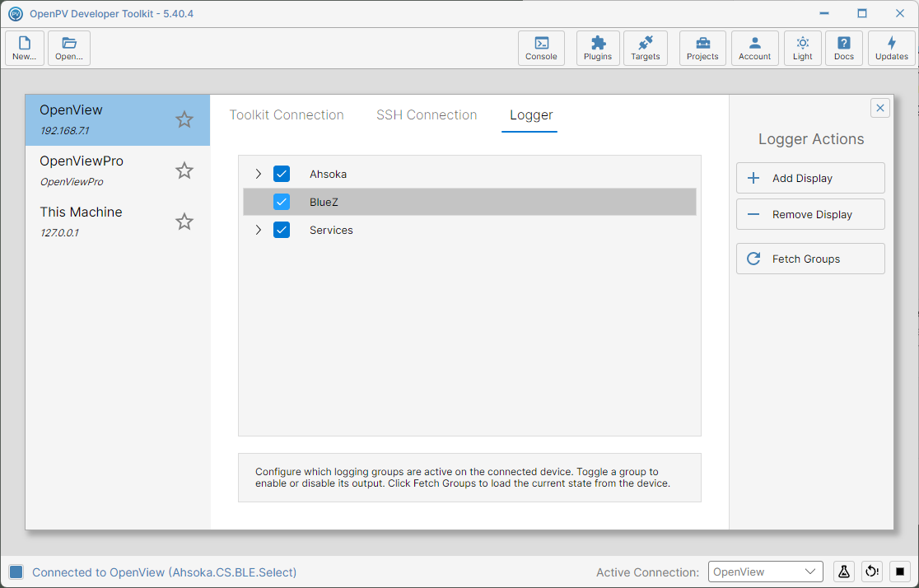Switch to the SSH Connection tab
Image resolution: width=919 pixels, height=588 pixels.
click(427, 115)
